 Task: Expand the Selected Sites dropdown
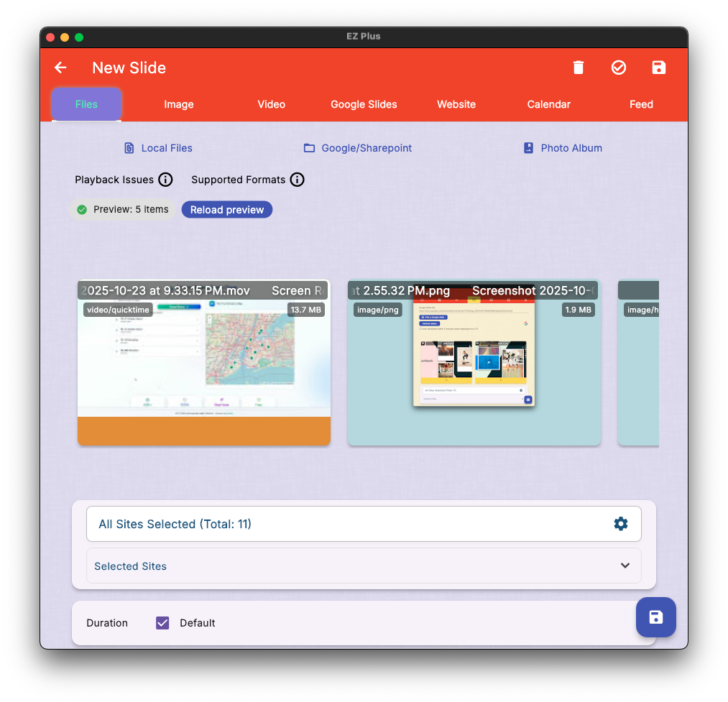tap(625, 565)
